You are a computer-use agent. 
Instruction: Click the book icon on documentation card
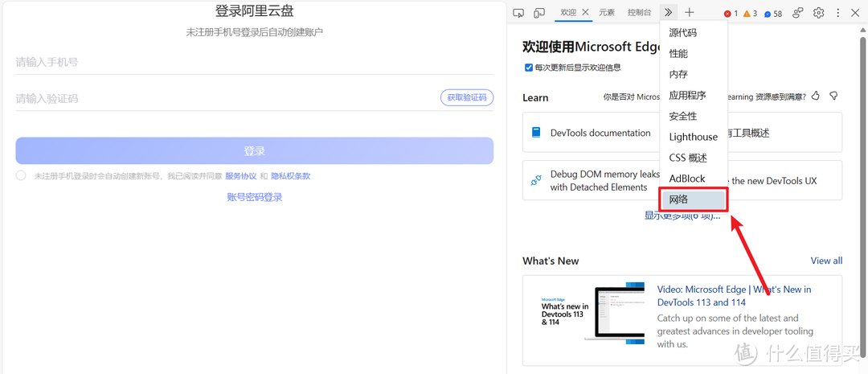(536, 133)
